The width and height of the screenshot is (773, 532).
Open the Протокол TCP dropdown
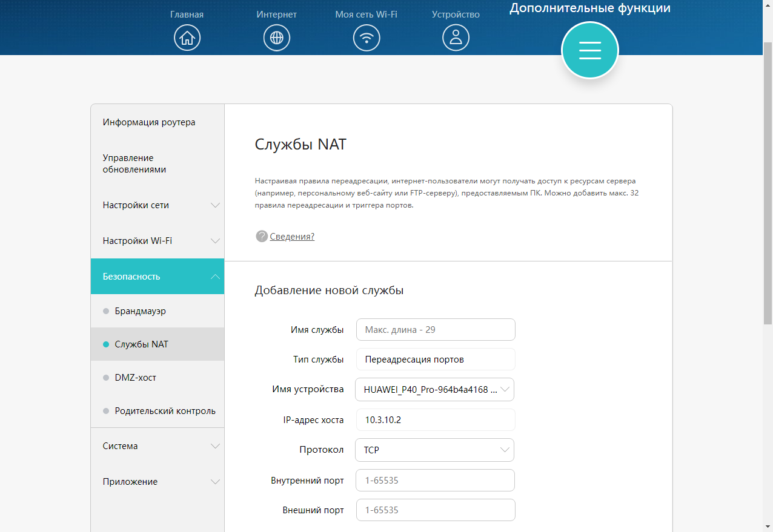[x=434, y=450]
